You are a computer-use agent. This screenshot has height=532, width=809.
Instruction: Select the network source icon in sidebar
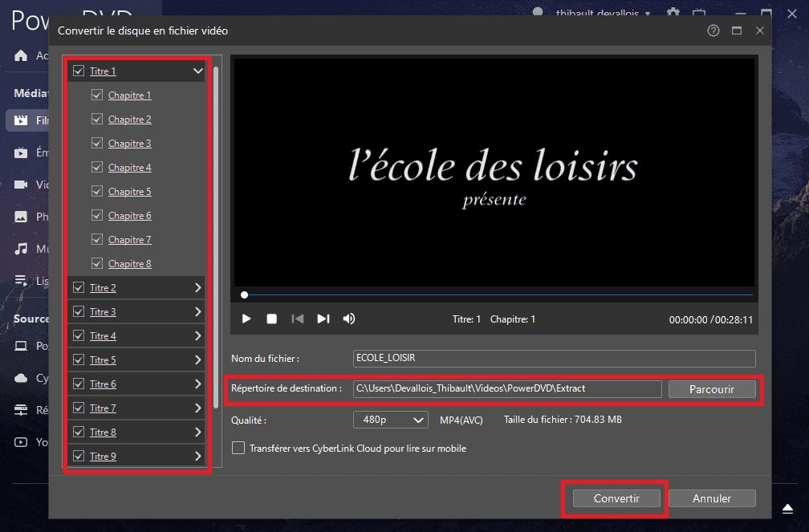[21, 410]
